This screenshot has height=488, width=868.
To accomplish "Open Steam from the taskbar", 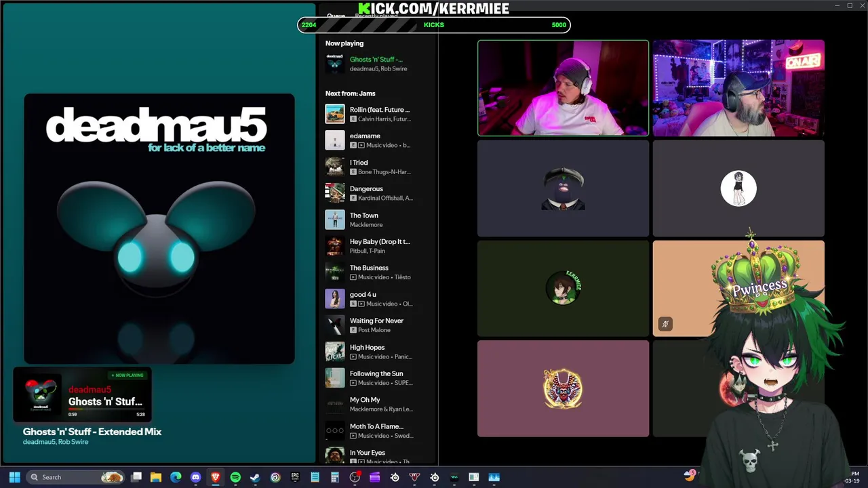I will (255, 477).
